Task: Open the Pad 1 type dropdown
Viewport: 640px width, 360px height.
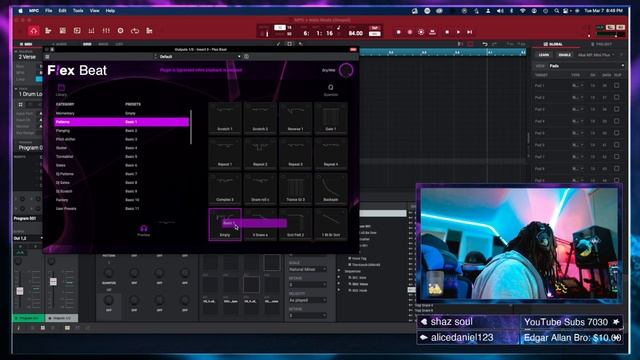Action: [x=577, y=86]
